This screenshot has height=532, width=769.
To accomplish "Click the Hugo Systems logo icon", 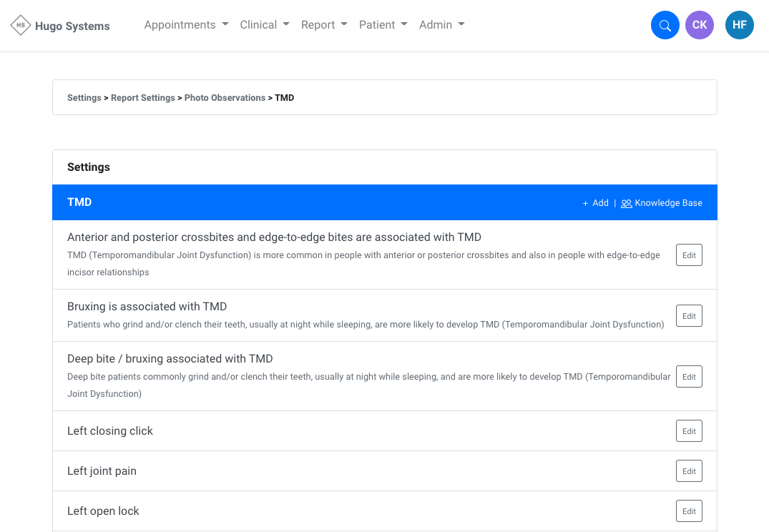I will (x=21, y=26).
